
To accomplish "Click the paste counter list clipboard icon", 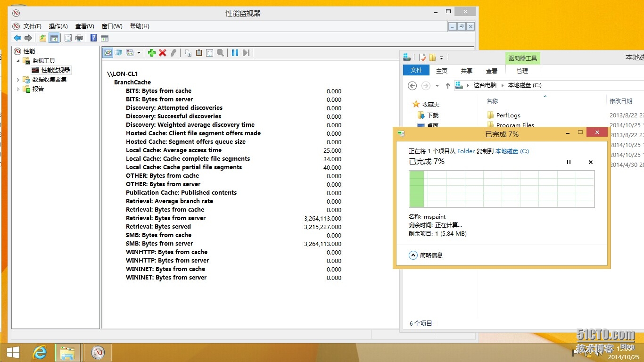I will click(199, 53).
